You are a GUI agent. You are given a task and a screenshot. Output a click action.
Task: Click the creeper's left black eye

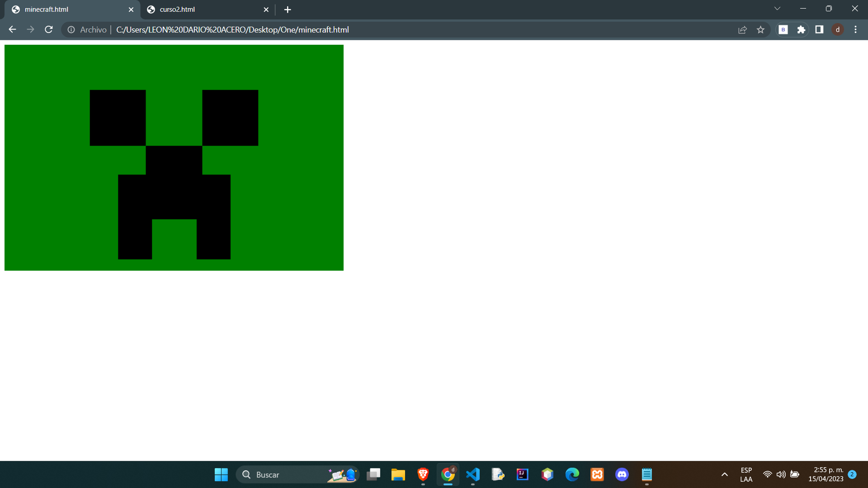[x=118, y=117]
